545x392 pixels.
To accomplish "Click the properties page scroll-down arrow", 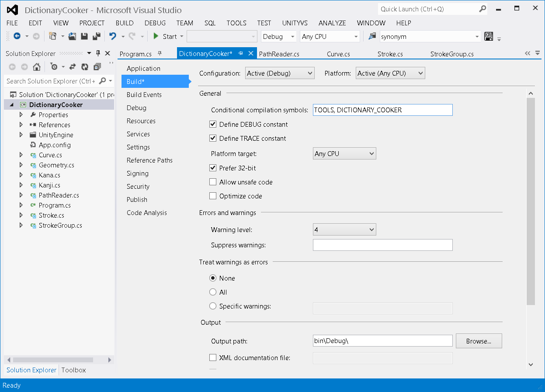I will [x=531, y=364].
